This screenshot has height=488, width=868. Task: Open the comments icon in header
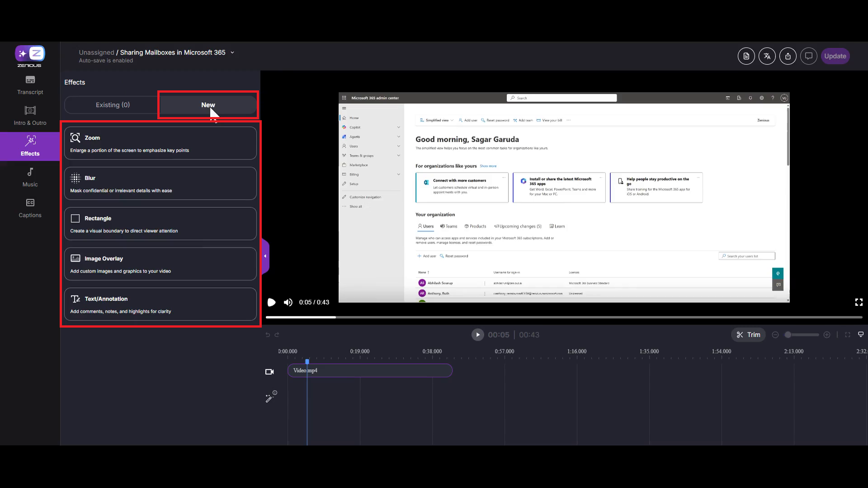(x=808, y=56)
